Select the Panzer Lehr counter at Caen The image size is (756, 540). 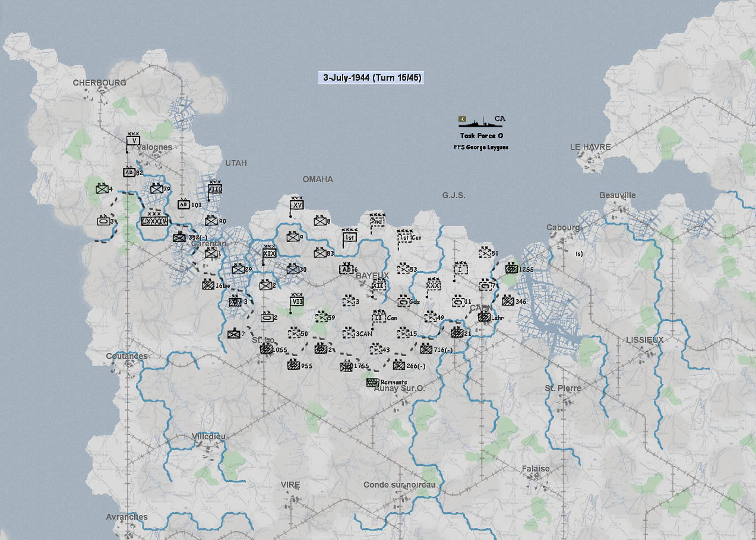484,317
